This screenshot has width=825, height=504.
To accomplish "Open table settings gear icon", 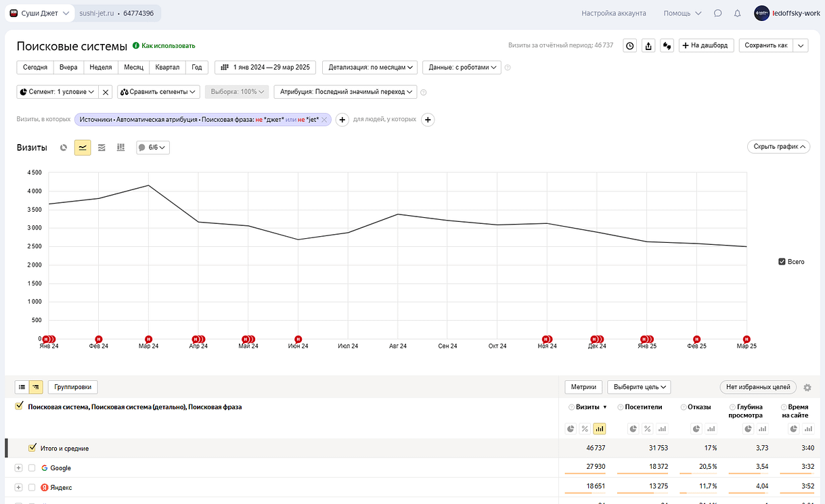I will 807,388.
